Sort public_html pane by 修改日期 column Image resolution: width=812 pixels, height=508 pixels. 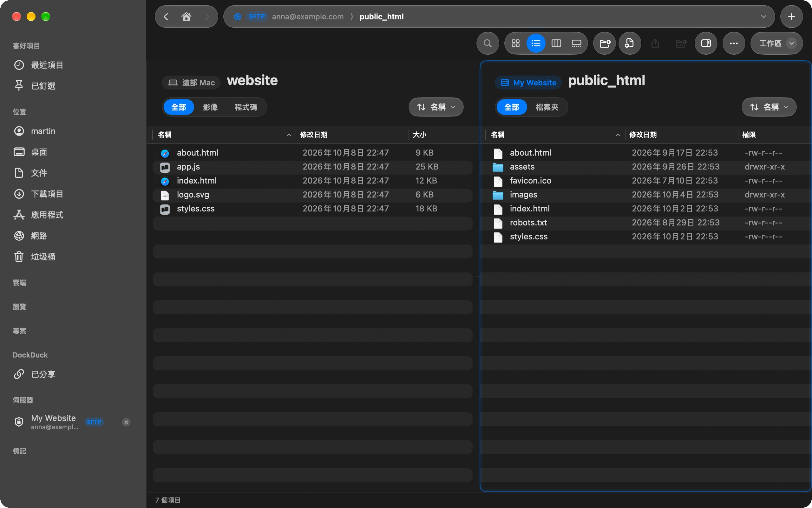pyautogui.click(x=681, y=135)
